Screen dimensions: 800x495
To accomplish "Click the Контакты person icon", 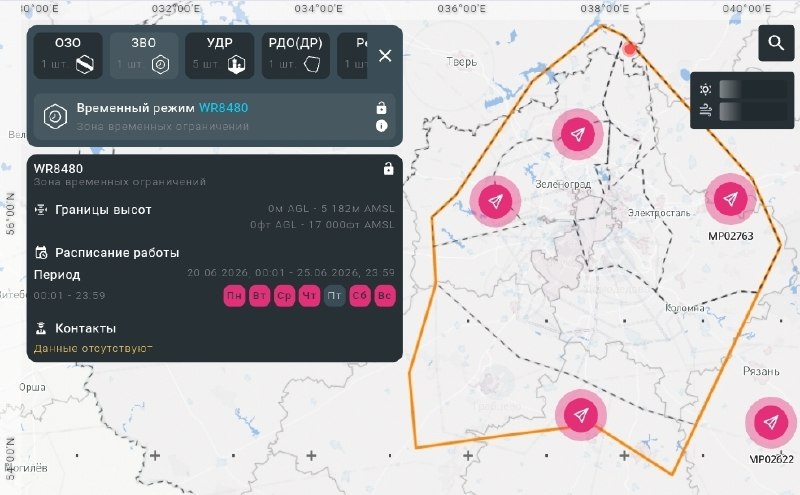I will tap(41, 328).
